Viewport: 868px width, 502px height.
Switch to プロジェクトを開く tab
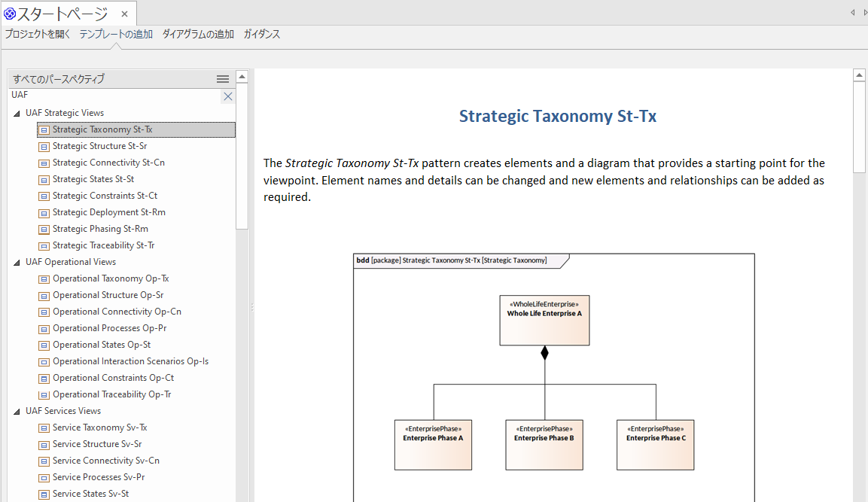[38, 35]
